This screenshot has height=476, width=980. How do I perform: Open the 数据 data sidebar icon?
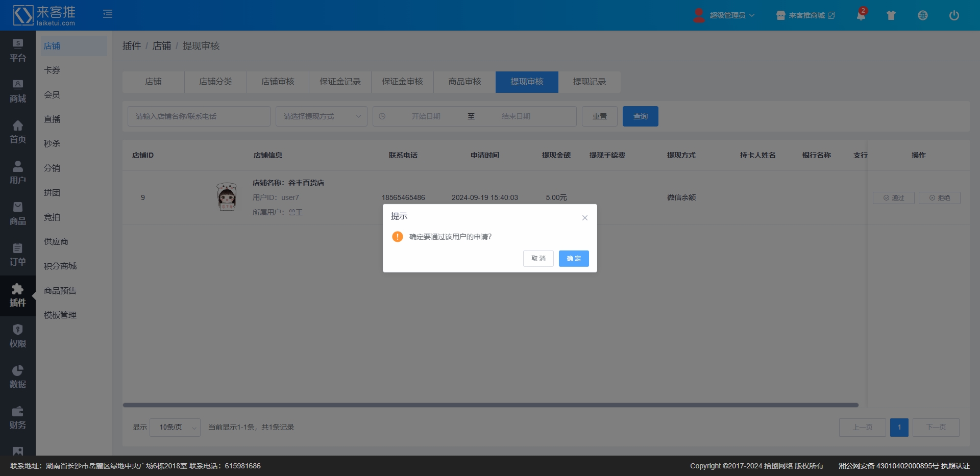click(x=17, y=377)
